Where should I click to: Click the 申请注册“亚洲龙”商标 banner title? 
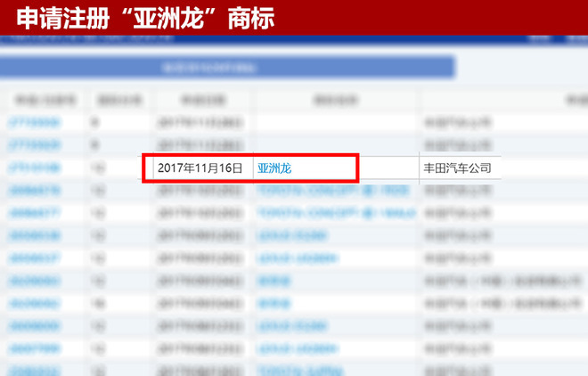point(145,18)
